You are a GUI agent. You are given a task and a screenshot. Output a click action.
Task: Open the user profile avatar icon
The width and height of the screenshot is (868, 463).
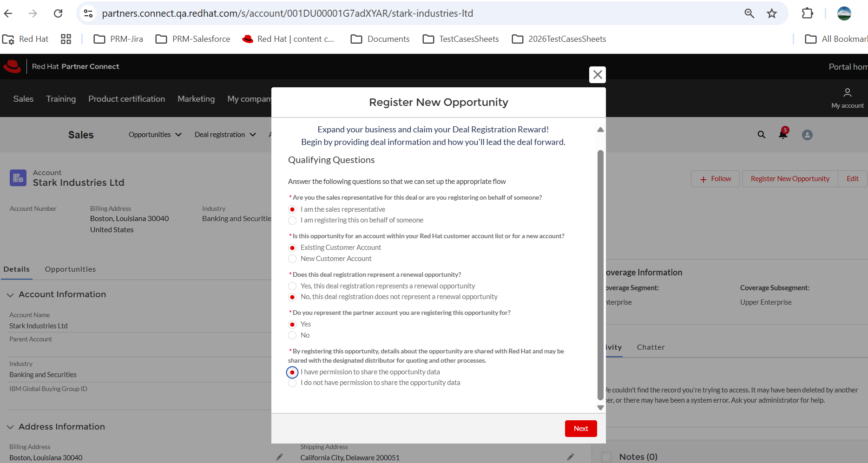pos(807,135)
